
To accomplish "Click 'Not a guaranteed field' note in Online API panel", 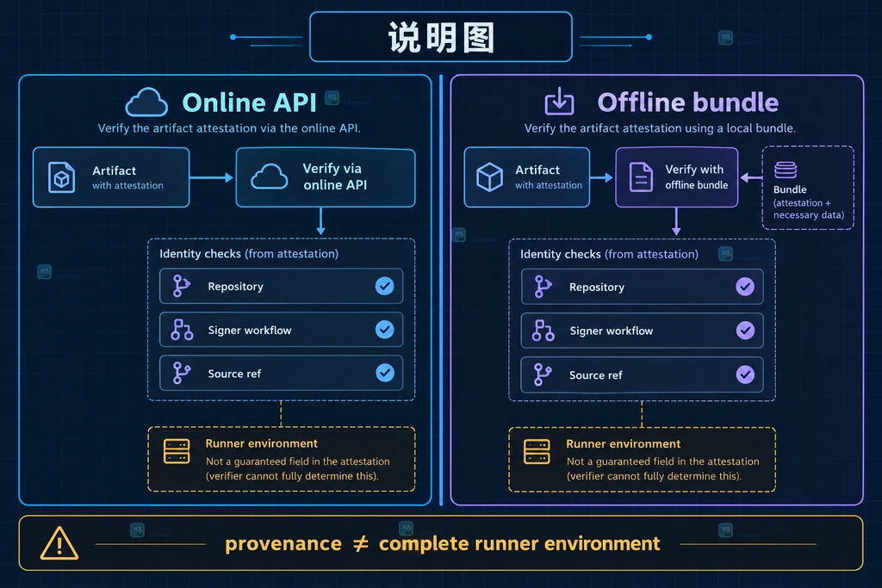I will [297, 469].
